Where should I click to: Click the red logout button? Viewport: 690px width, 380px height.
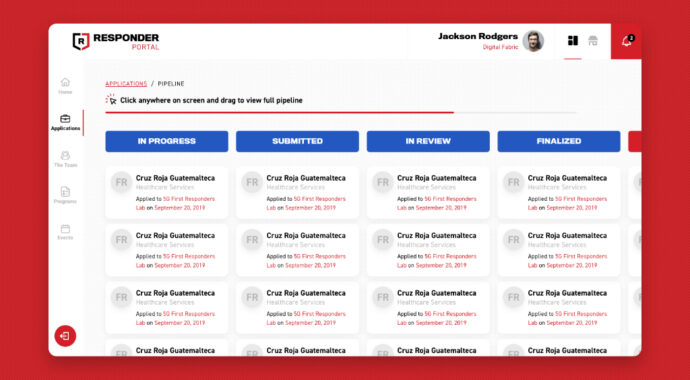pos(65,336)
